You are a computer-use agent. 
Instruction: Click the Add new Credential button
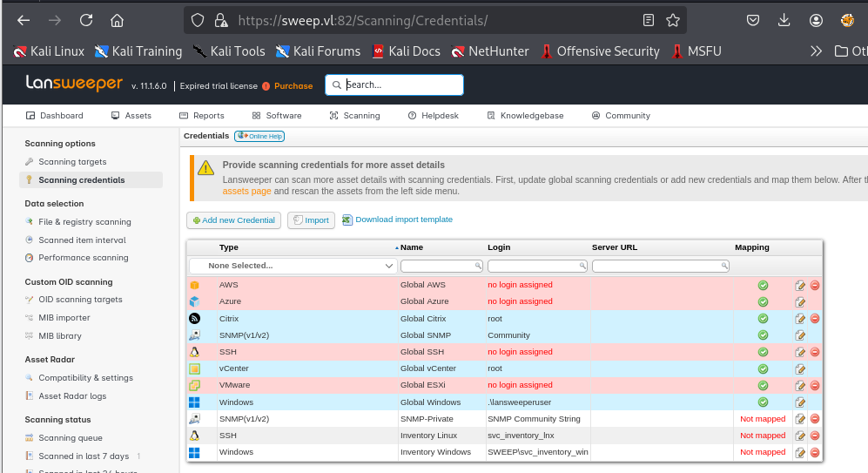(234, 220)
